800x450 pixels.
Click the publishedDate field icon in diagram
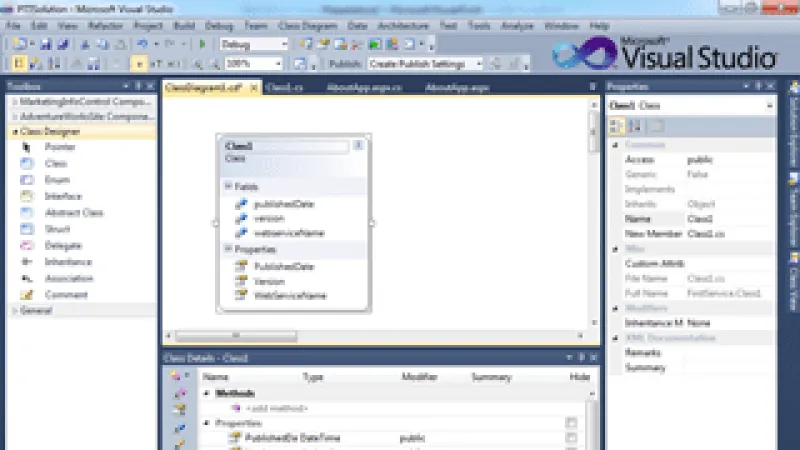241,204
